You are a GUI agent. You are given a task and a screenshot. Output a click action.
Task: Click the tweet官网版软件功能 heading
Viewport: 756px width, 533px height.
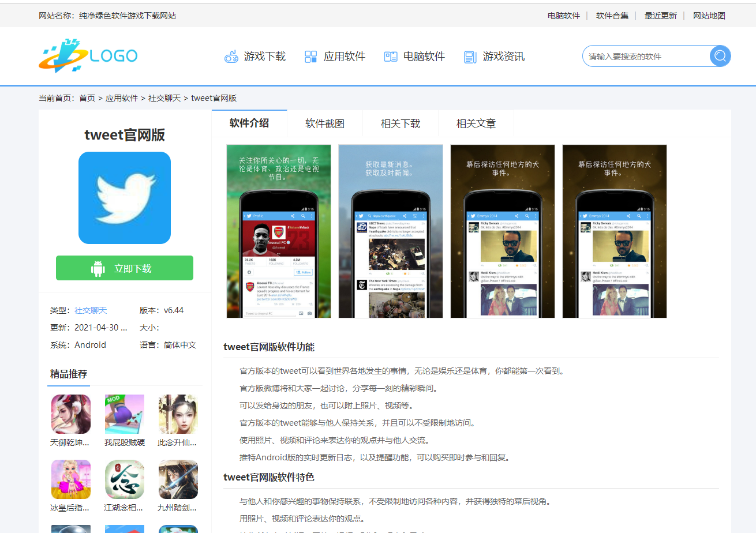click(269, 347)
